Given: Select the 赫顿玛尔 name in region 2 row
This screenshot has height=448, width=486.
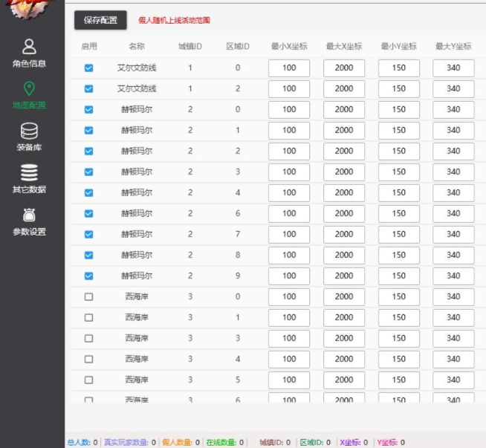Looking at the screenshot, I should click(137, 152).
